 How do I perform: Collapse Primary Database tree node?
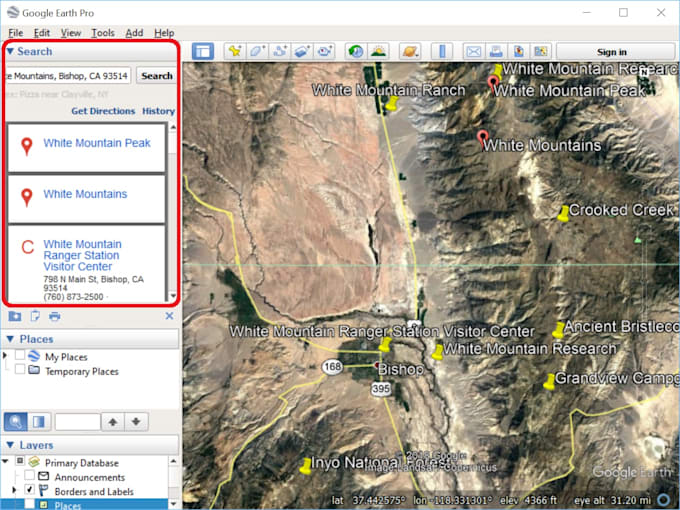[x=6, y=462]
